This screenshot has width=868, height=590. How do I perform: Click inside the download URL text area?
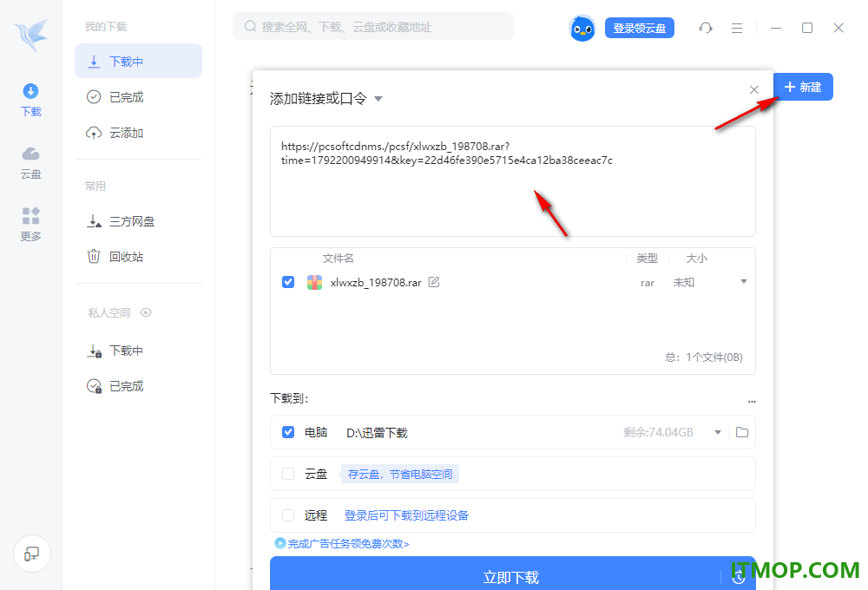tap(513, 181)
